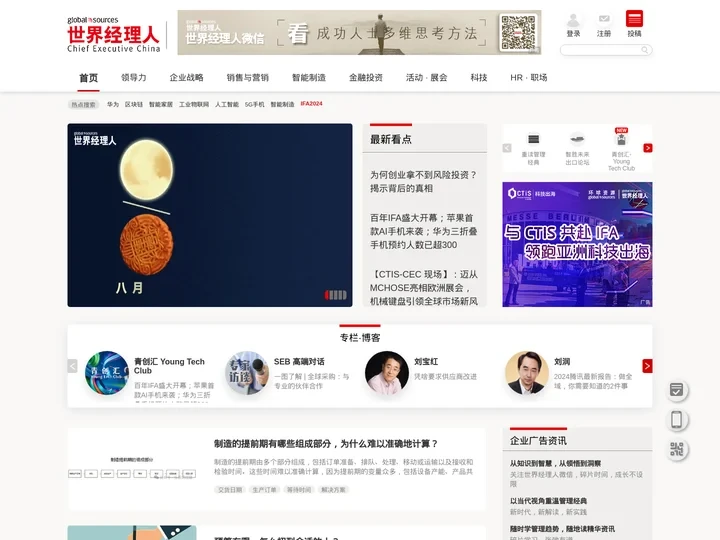Open 销售与营销 menu item
Viewport: 720px width, 540px height.
[248, 78]
